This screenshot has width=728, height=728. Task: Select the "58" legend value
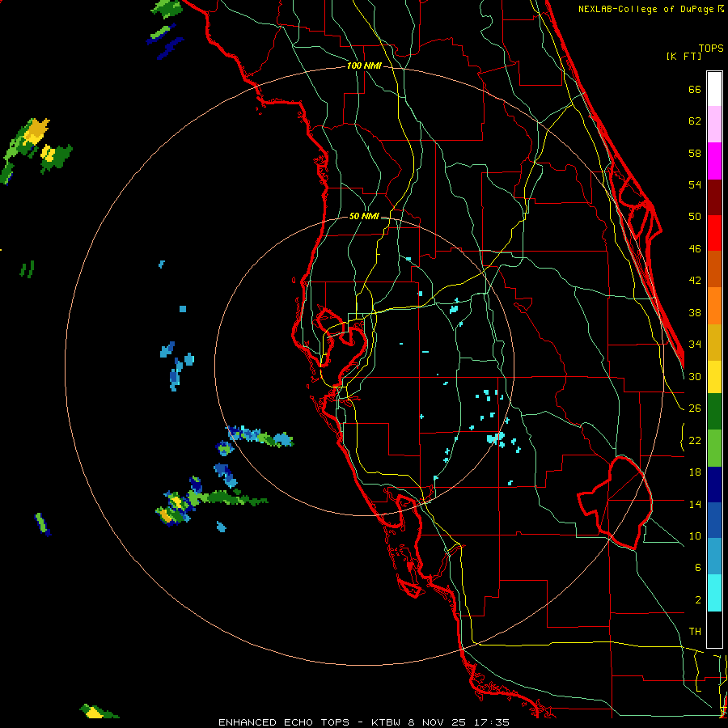click(695, 153)
